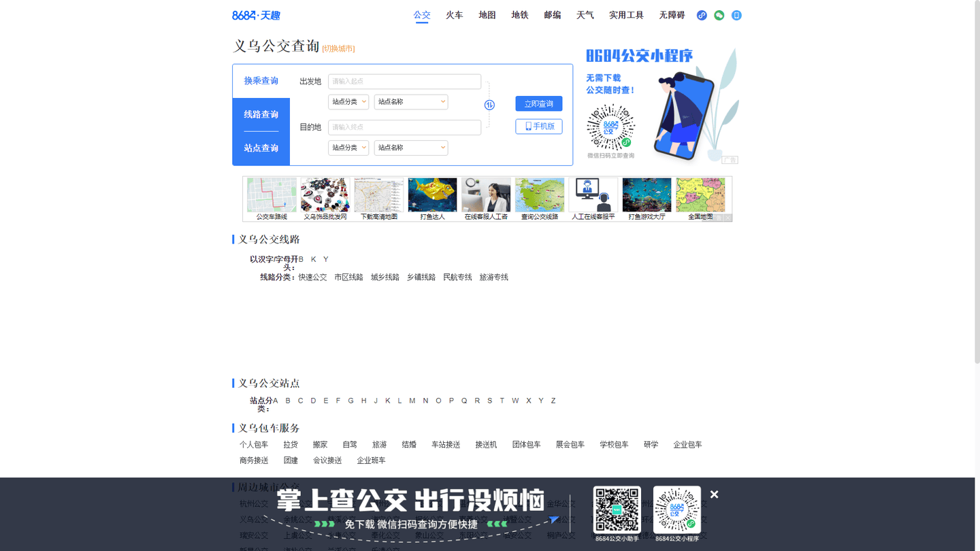
Task: Open the 拉货 service link
Action: click(291, 445)
